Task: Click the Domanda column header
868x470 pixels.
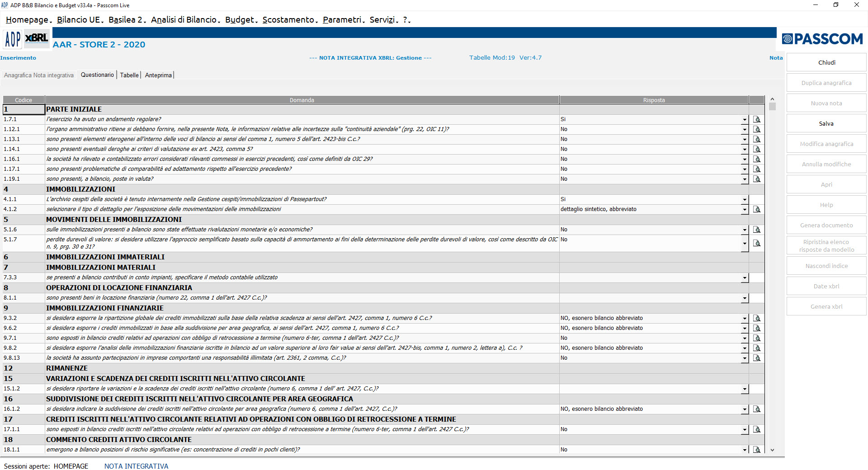Action: [x=302, y=100]
